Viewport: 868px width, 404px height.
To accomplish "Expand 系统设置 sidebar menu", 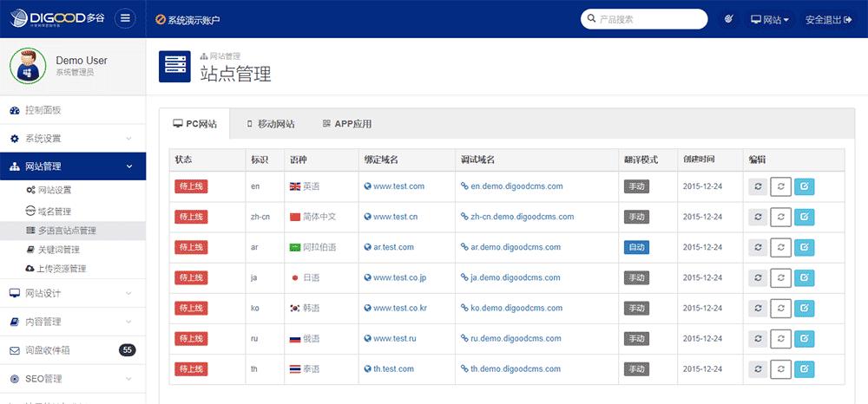I will click(73, 138).
